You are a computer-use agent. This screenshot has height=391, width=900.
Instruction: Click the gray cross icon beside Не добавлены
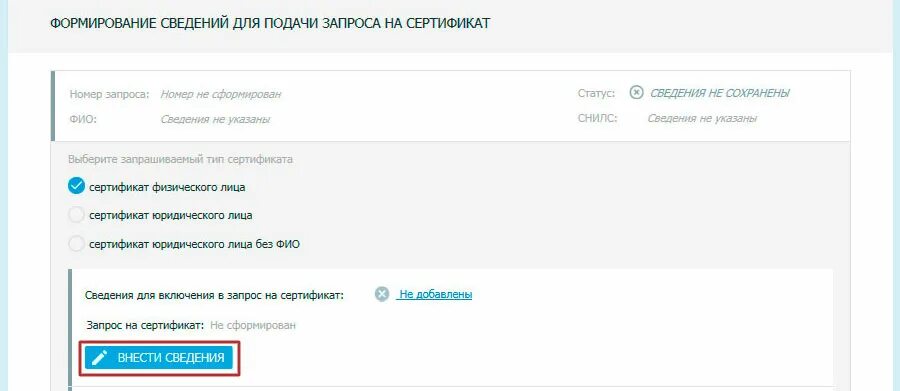pos(382,295)
